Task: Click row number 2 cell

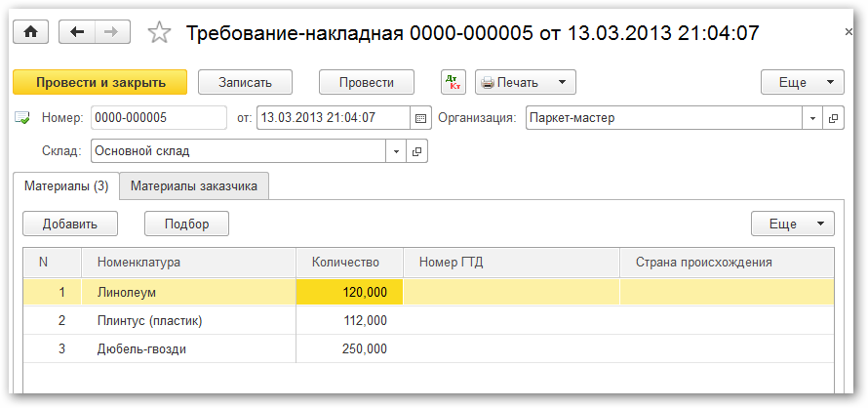Action: pyautogui.click(x=52, y=320)
